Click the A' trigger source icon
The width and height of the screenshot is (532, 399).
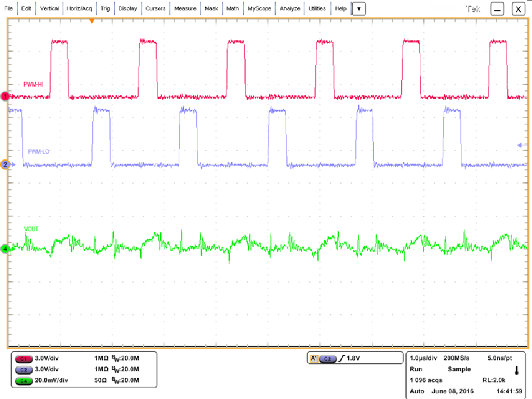click(314, 358)
